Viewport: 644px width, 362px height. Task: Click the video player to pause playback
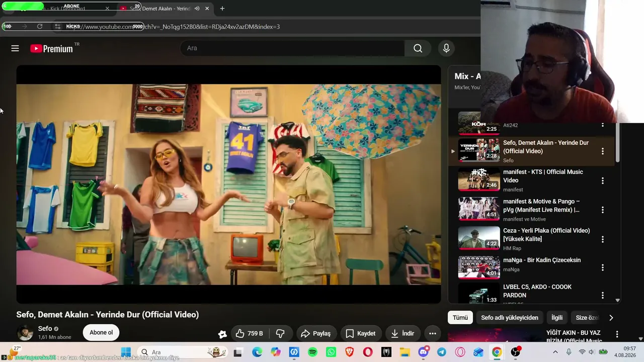tap(228, 184)
